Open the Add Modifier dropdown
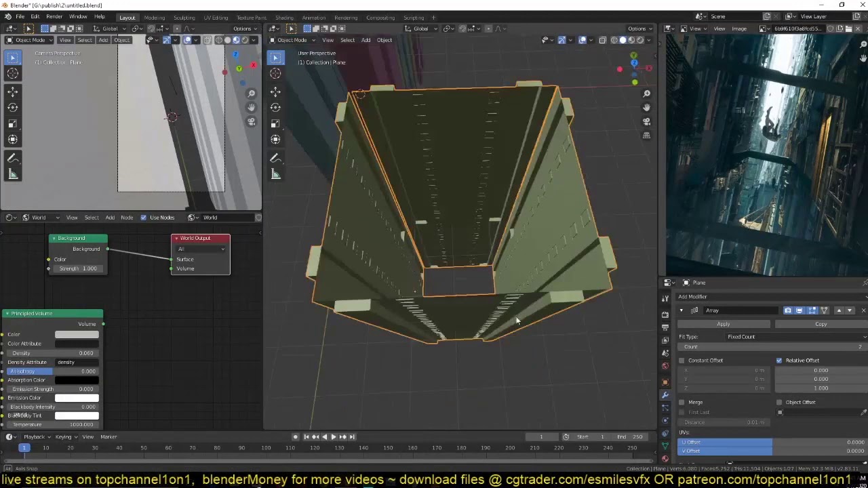Viewport: 868px width, 488px height. (772, 297)
